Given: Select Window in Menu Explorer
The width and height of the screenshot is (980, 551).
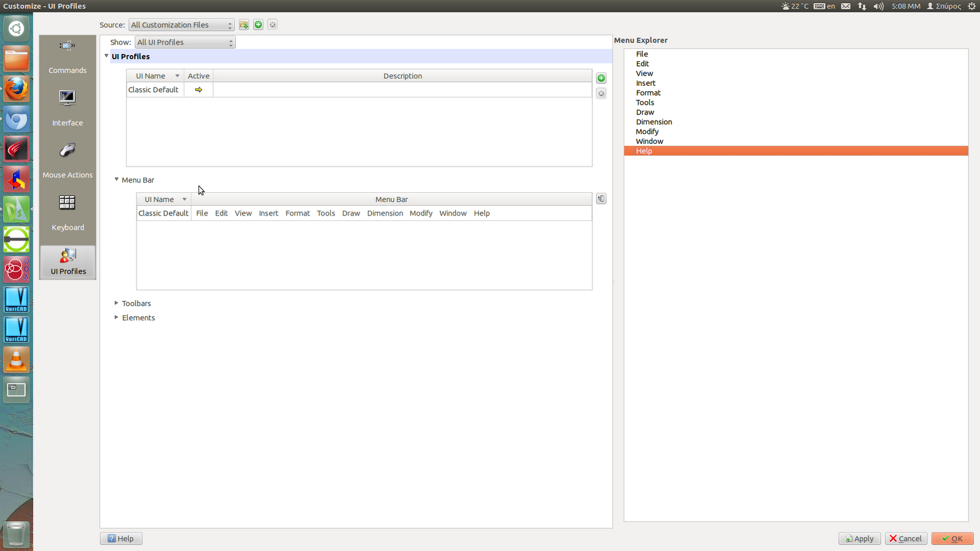Looking at the screenshot, I should [649, 141].
